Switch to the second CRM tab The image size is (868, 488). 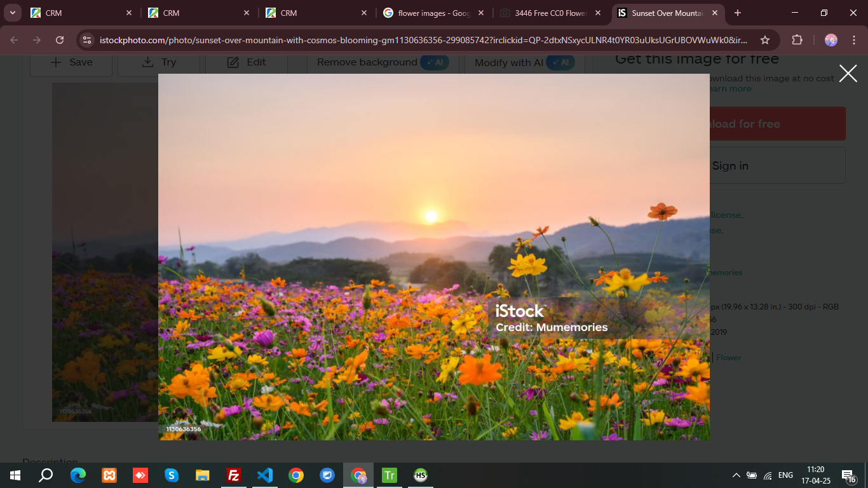pos(199,13)
